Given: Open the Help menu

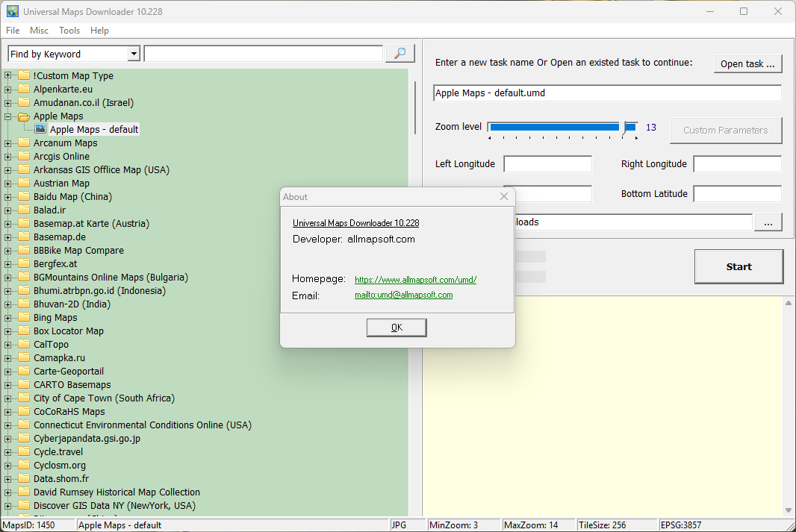Looking at the screenshot, I should [99, 31].
